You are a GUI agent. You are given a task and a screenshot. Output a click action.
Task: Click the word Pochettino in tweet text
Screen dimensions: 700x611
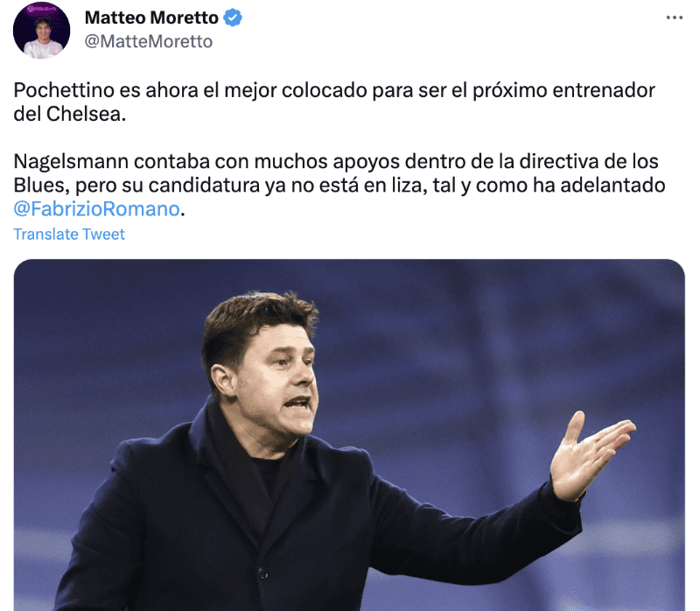click(x=64, y=90)
